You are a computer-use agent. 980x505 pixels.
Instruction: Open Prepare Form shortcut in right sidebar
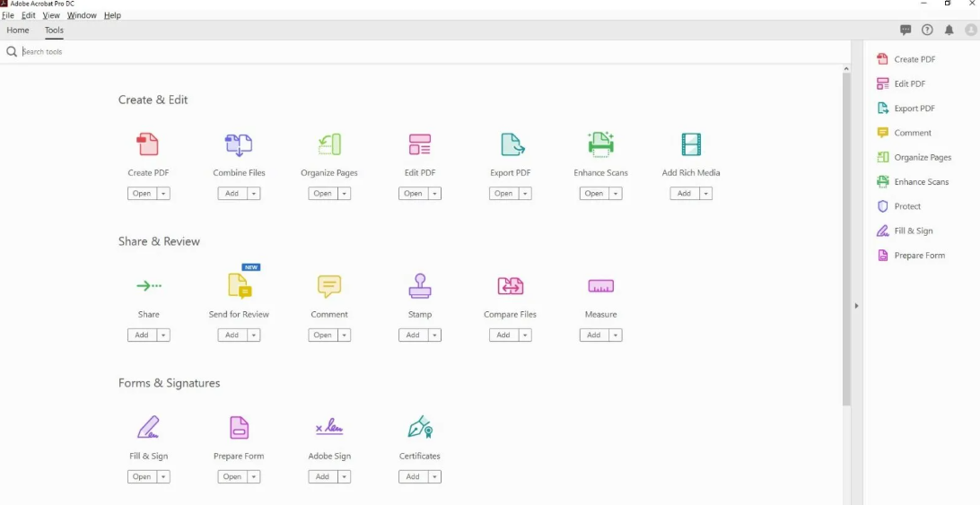click(x=911, y=255)
